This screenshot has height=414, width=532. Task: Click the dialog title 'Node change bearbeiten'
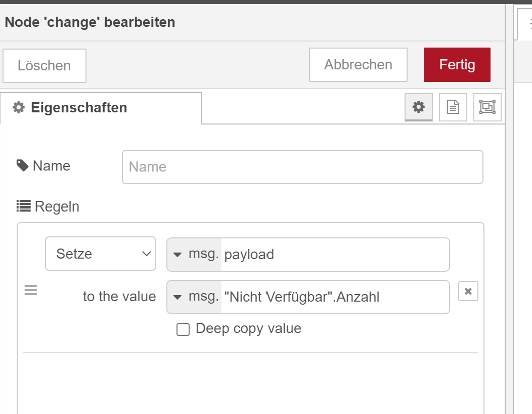[x=90, y=22]
